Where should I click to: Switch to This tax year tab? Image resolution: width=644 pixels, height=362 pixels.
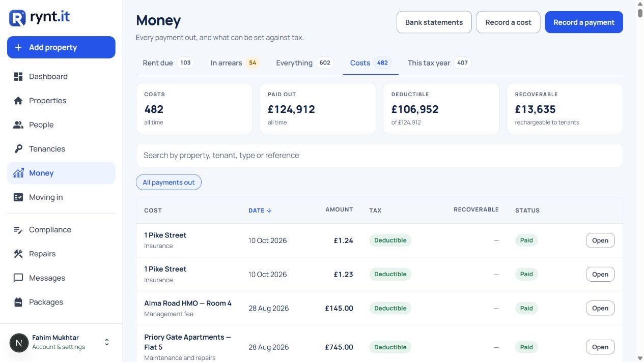pyautogui.click(x=439, y=63)
